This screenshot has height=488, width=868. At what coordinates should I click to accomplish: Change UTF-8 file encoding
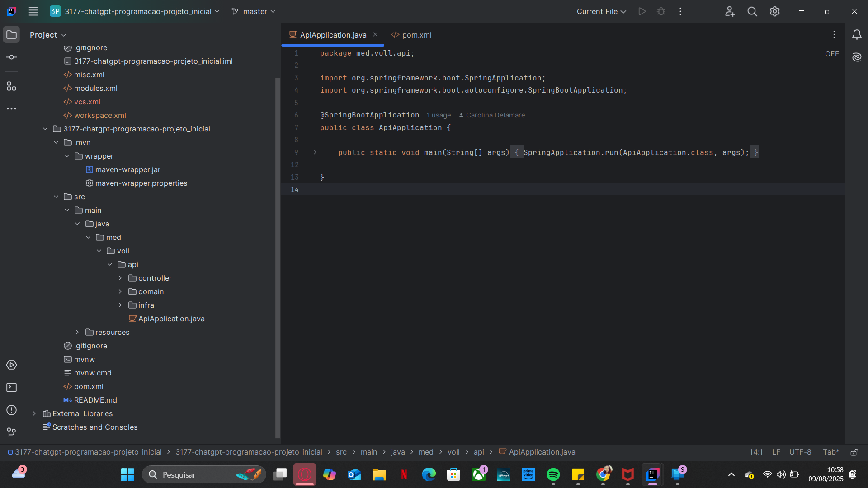pyautogui.click(x=800, y=452)
